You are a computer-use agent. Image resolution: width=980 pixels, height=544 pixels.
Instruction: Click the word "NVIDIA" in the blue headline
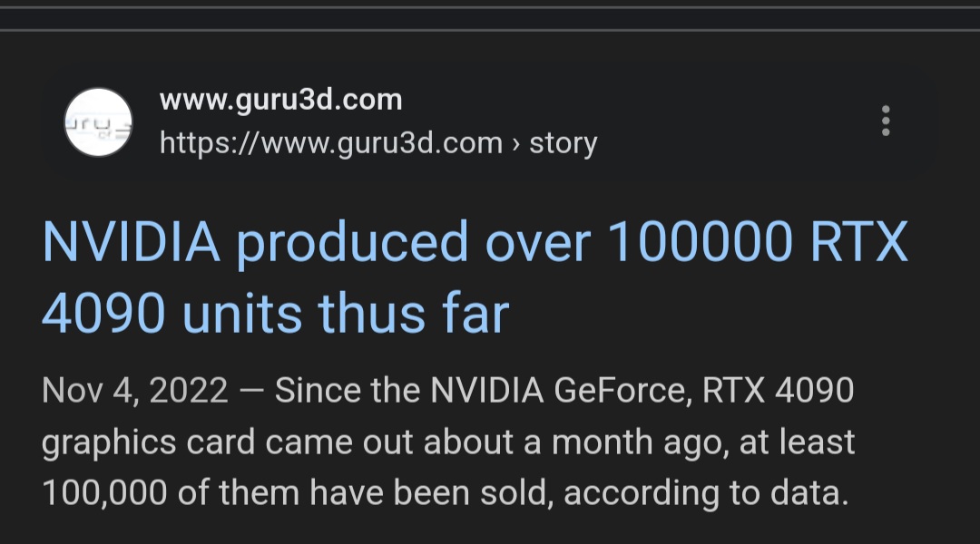(132, 243)
